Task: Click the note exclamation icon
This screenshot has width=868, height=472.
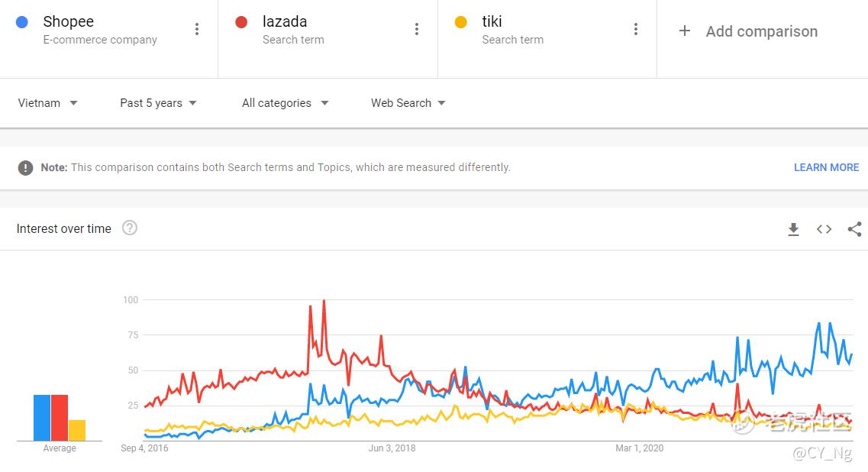Action: point(25,167)
